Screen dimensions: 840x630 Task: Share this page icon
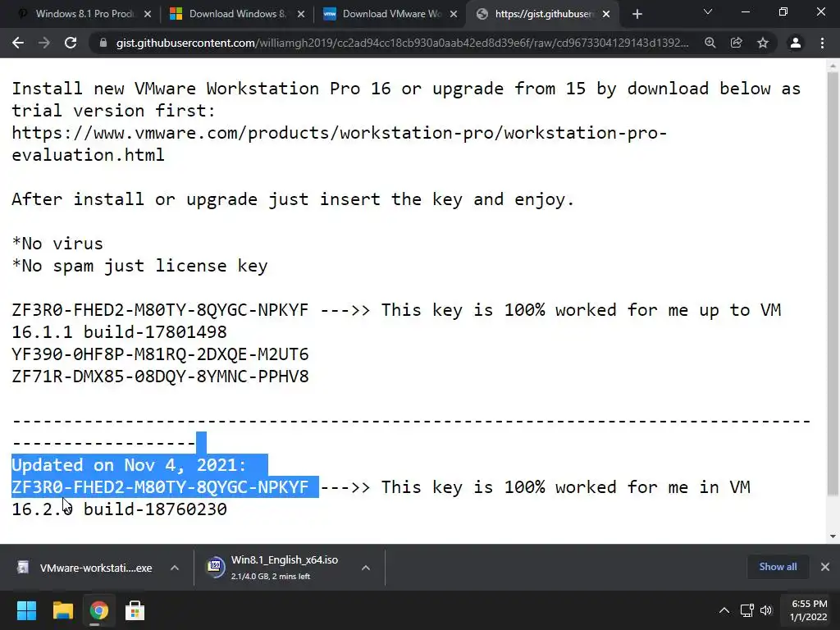[x=737, y=43]
